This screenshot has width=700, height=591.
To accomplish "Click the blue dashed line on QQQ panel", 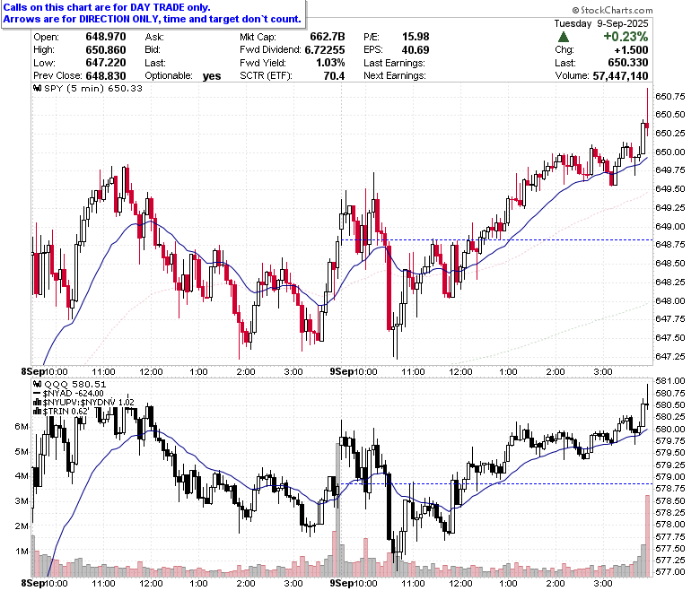I will [x=497, y=483].
